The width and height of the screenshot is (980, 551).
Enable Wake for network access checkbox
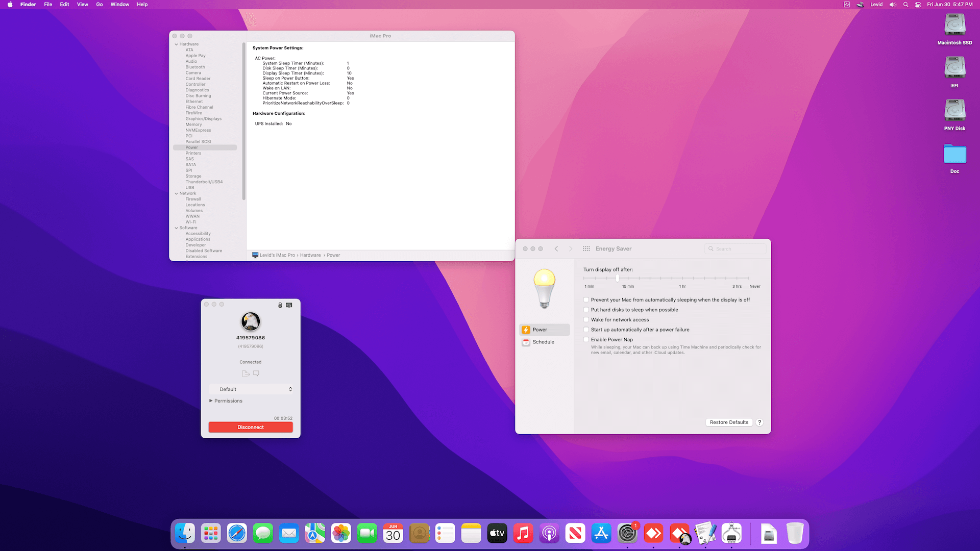[x=586, y=320]
